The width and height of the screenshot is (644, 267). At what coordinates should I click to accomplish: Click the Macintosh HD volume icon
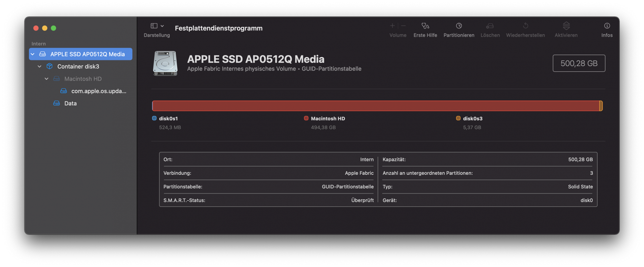[57, 79]
